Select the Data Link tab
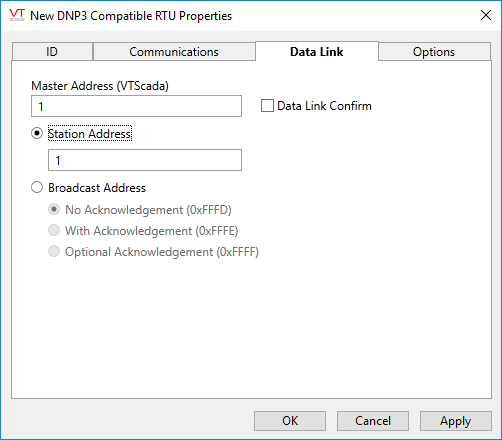 point(317,51)
